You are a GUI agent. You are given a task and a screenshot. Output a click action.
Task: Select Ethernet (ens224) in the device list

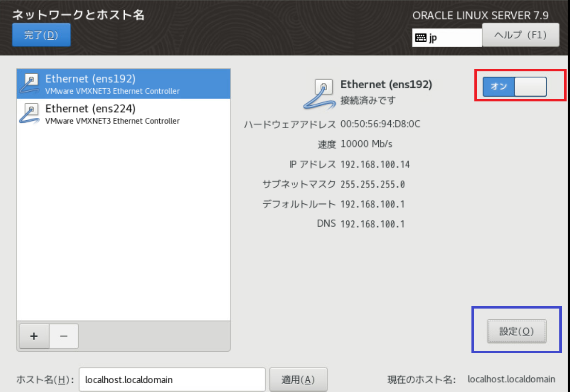click(x=124, y=114)
